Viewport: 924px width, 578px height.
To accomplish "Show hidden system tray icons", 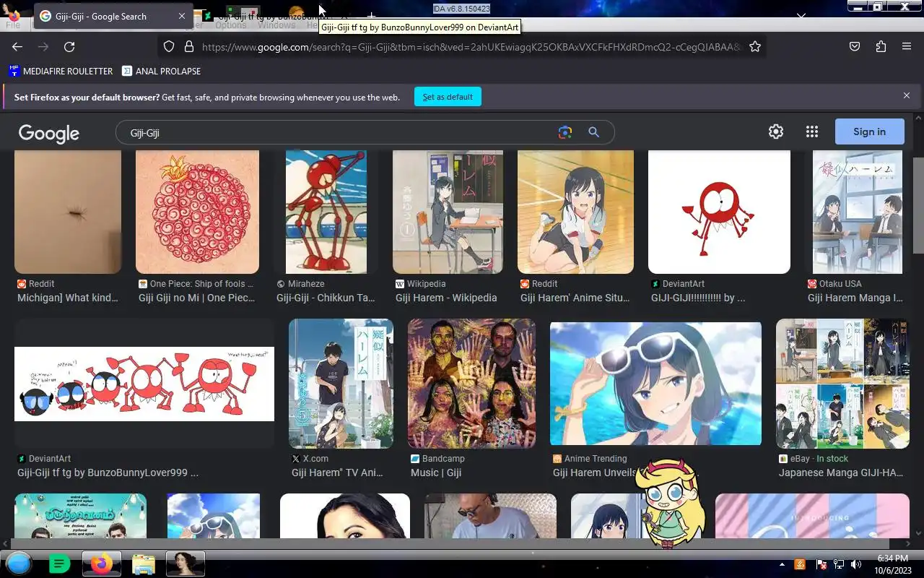I will 782,564.
